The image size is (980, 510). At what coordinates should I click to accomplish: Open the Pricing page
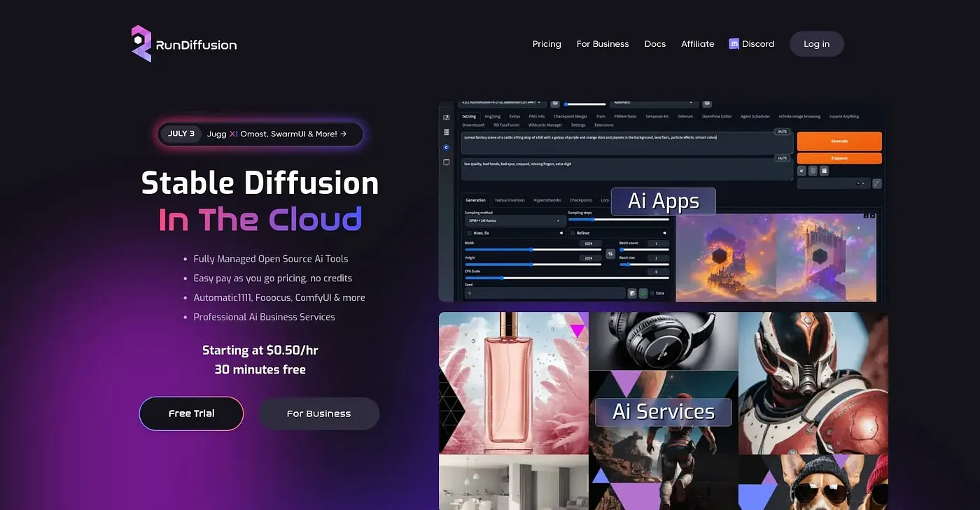547,44
